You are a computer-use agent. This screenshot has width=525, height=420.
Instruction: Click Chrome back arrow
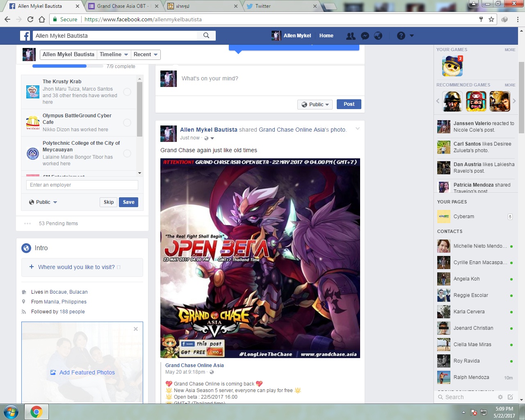7,19
